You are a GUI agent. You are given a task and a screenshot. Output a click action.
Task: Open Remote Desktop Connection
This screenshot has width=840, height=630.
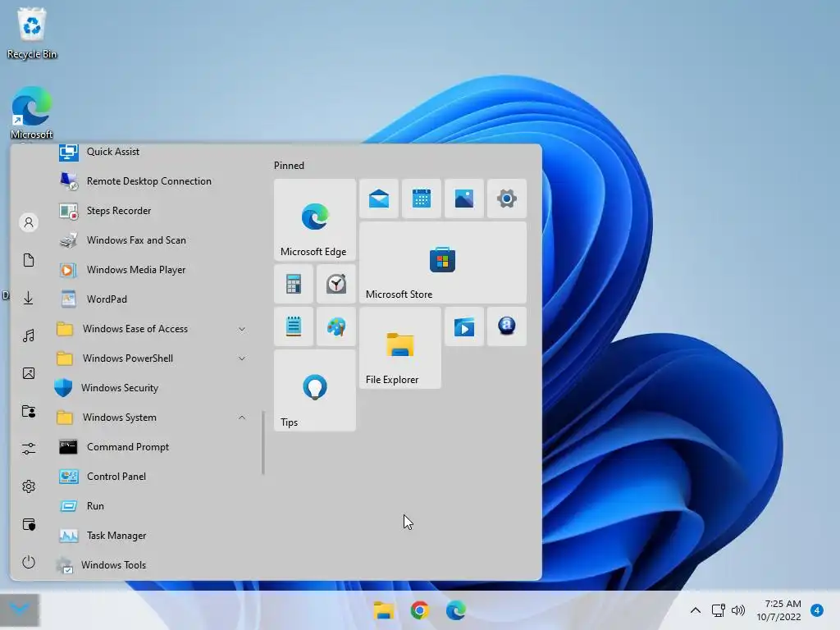click(151, 181)
